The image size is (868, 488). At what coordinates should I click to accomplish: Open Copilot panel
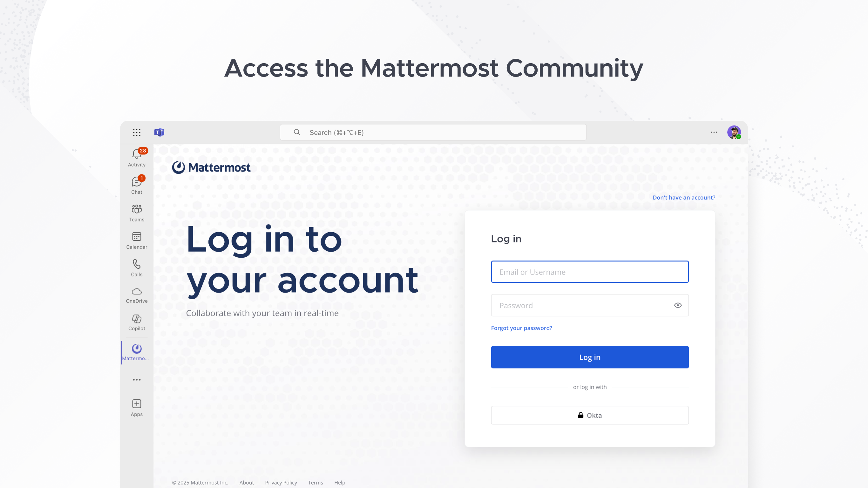coord(136,322)
